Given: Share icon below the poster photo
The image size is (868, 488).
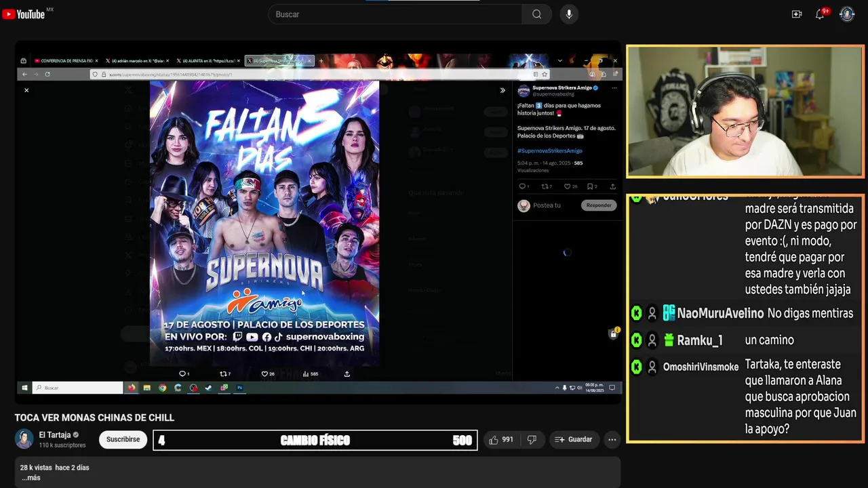Looking at the screenshot, I should point(347,373).
